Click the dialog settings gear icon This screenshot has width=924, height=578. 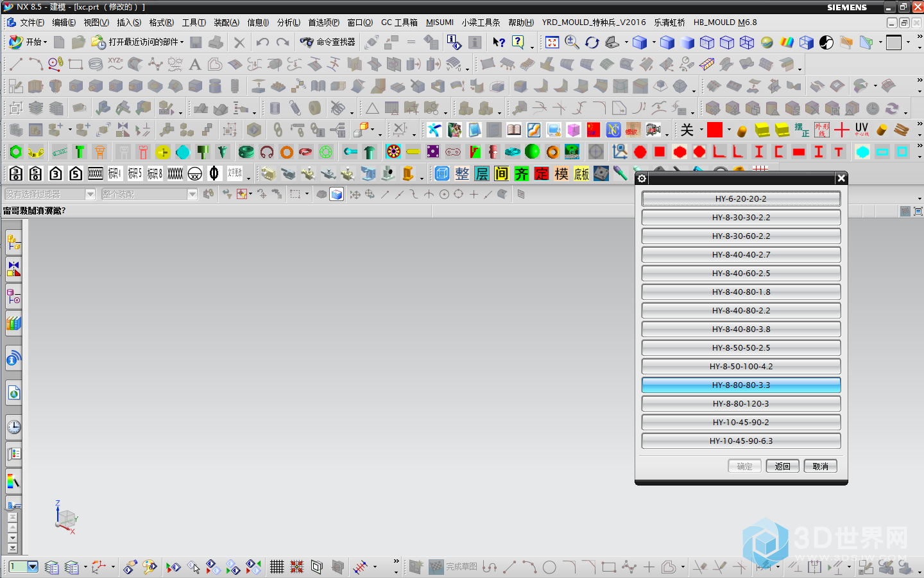click(x=642, y=179)
